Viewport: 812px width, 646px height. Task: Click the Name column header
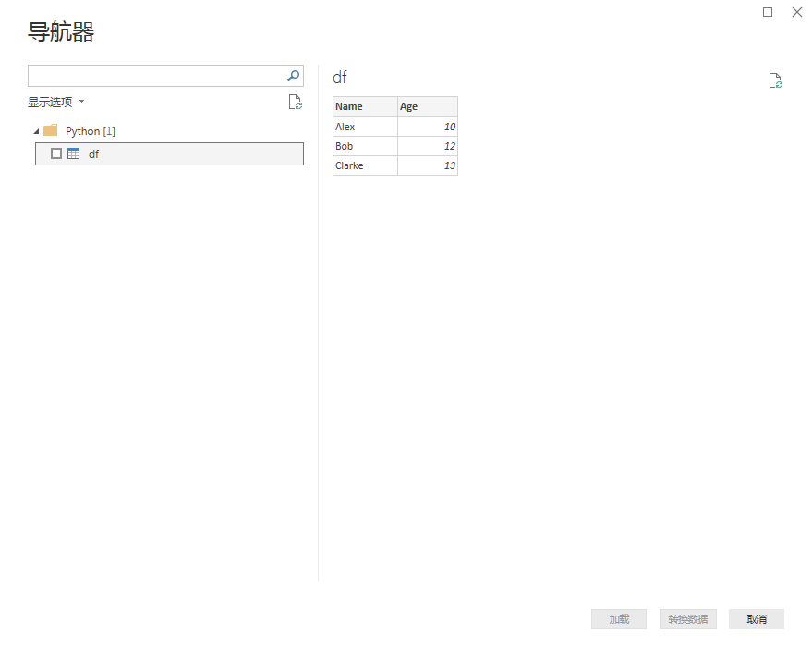point(365,106)
